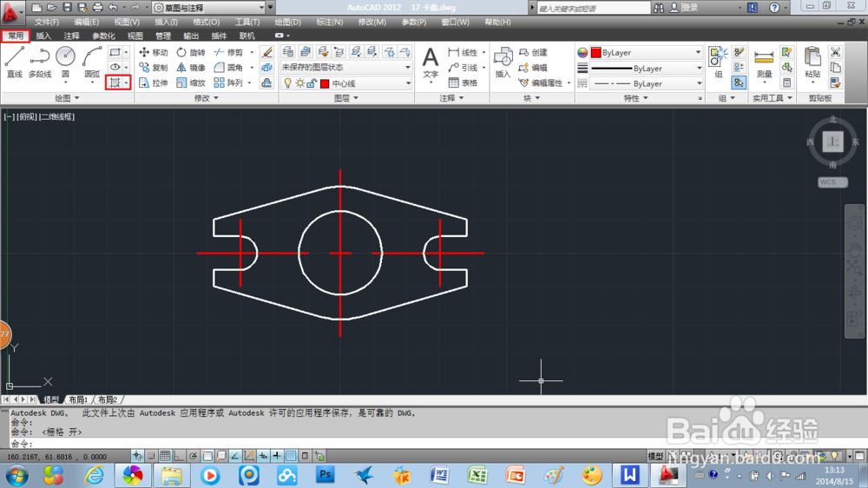This screenshot has width=868, height=488.
Task: Click the Erase tool icon
Action: 266,52
